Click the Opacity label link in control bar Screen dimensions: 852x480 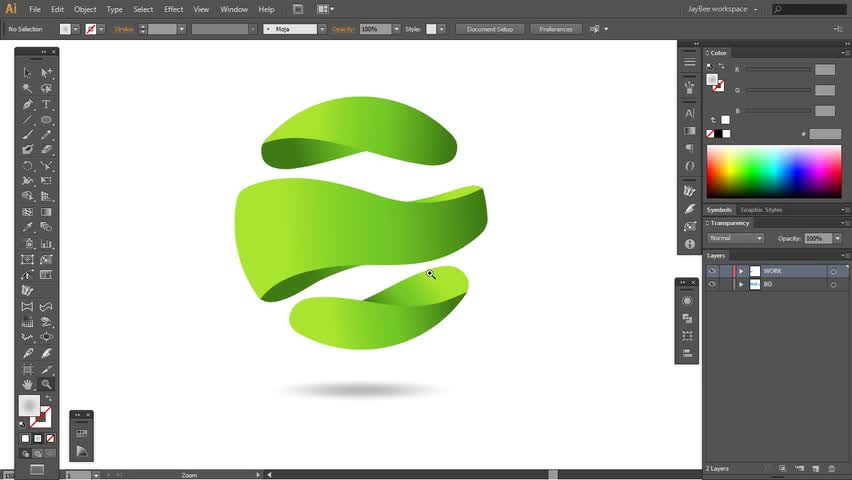pyautogui.click(x=343, y=29)
